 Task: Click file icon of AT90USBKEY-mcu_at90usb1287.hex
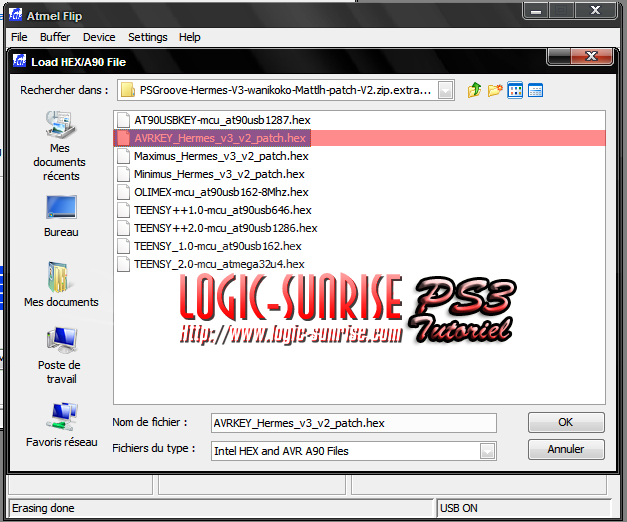124,120
